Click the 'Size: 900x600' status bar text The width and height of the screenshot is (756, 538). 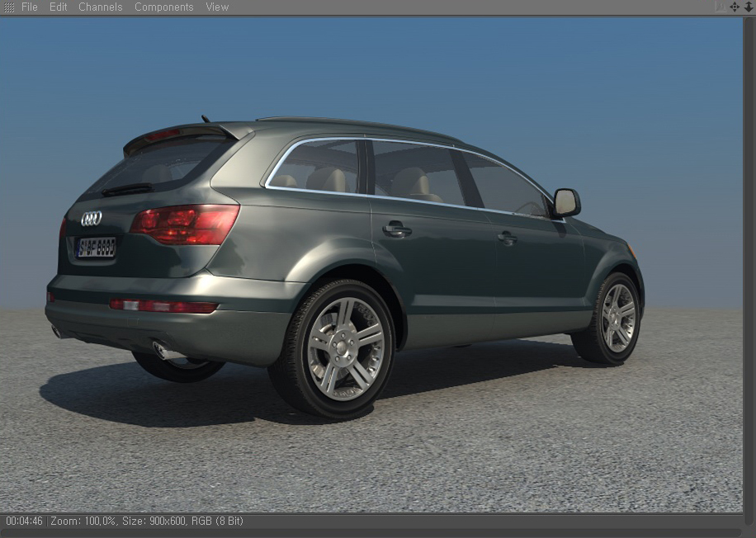point(154,521)
